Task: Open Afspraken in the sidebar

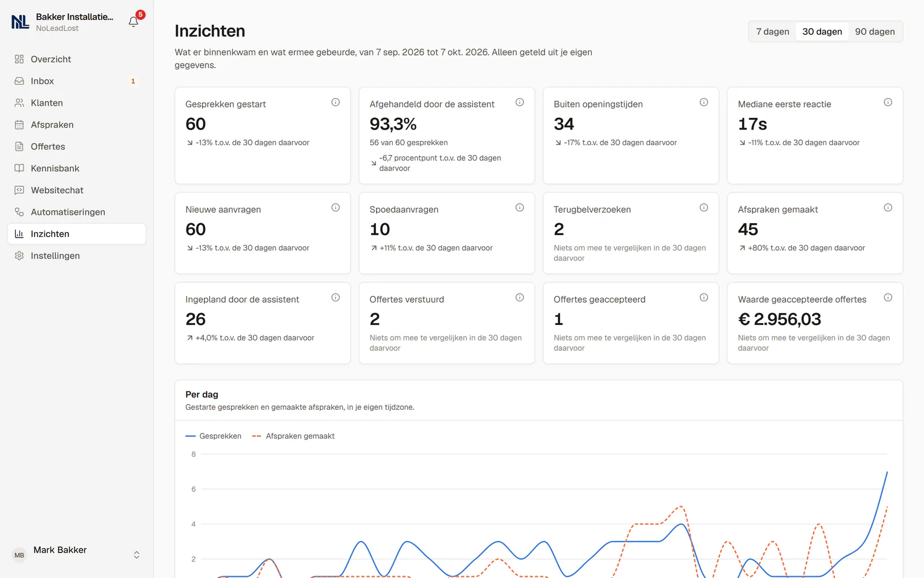Action: pos(76,125)
